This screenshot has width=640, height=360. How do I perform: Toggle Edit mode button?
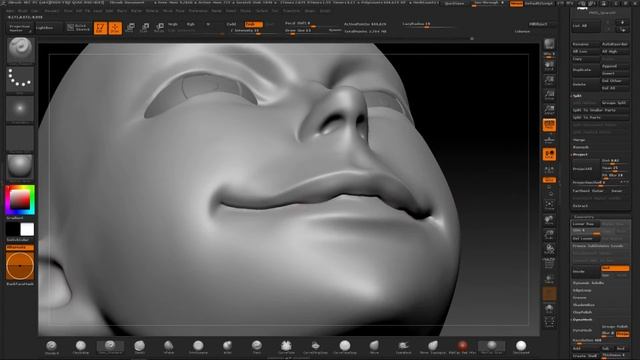click(x=100, y=28)
